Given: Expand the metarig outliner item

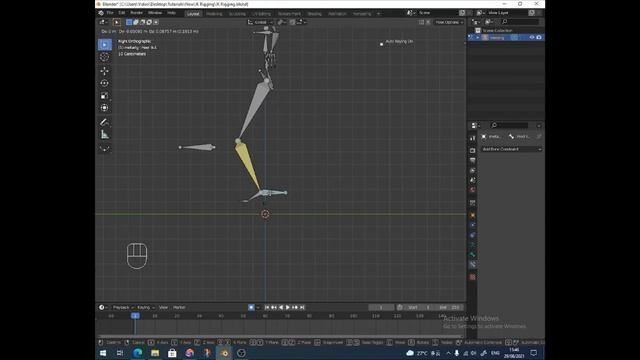Looking at the screenshot, I should pyautogui.click(x=478, y=38).
